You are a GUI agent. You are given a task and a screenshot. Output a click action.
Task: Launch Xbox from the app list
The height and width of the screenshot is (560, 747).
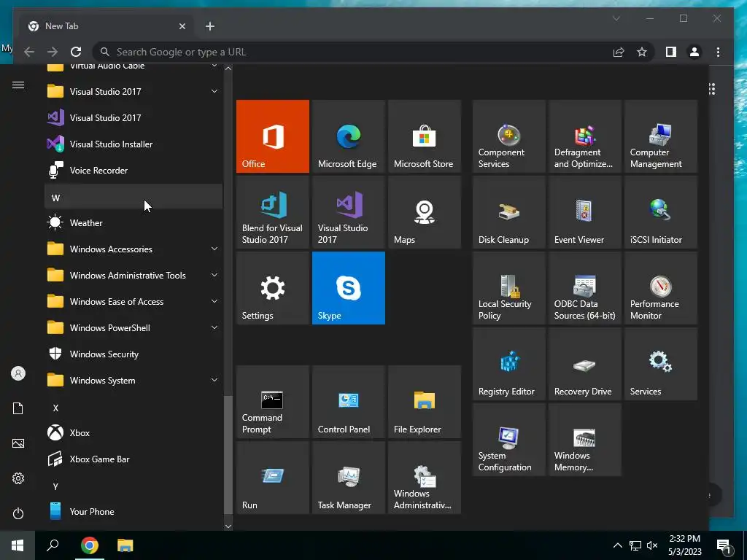(x=133, y=433)
